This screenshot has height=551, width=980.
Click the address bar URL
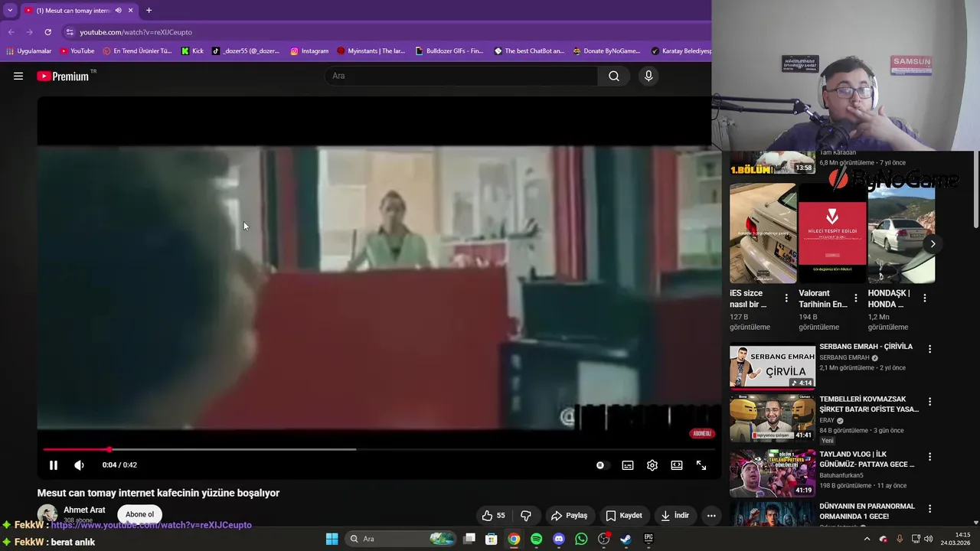(136, 32)
